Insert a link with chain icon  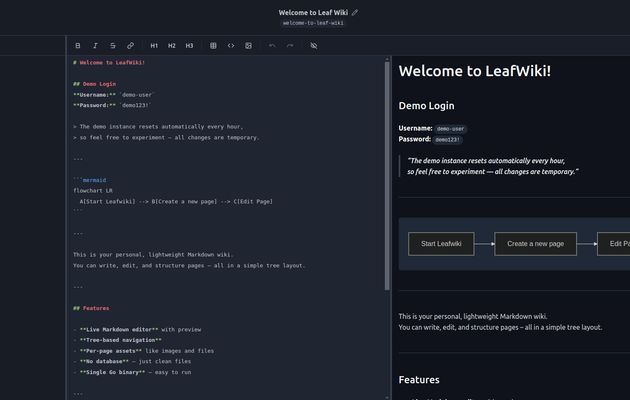131,46
